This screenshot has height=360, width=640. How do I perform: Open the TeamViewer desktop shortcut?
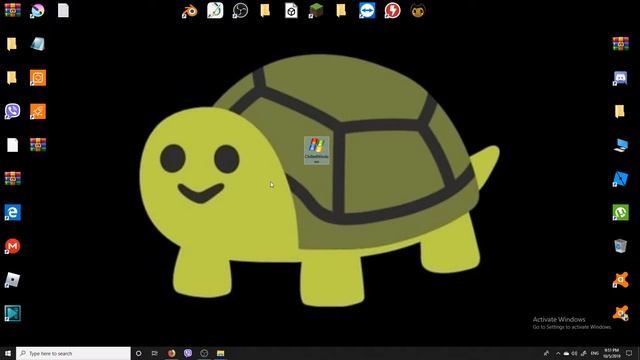pyautogui.click(x=367, y=11)
